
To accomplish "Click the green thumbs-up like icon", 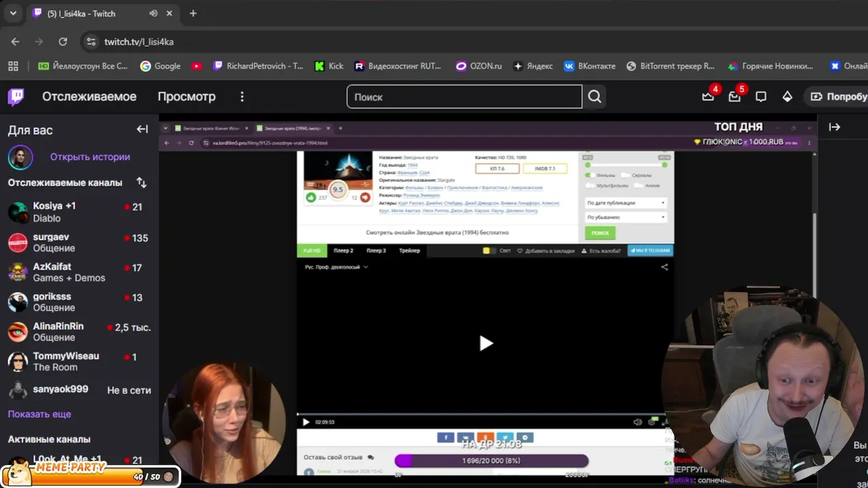I will coord(311,197).
